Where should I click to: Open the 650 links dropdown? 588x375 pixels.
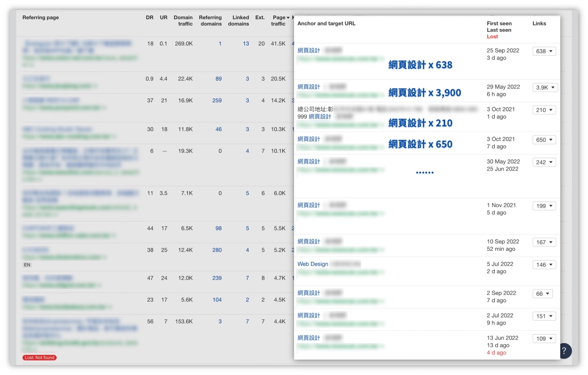[544, 140]
